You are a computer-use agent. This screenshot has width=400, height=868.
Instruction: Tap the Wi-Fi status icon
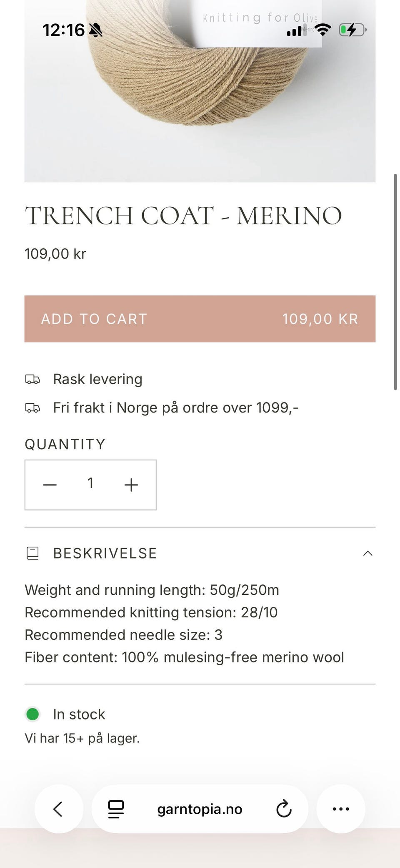(x=323, y=30)
